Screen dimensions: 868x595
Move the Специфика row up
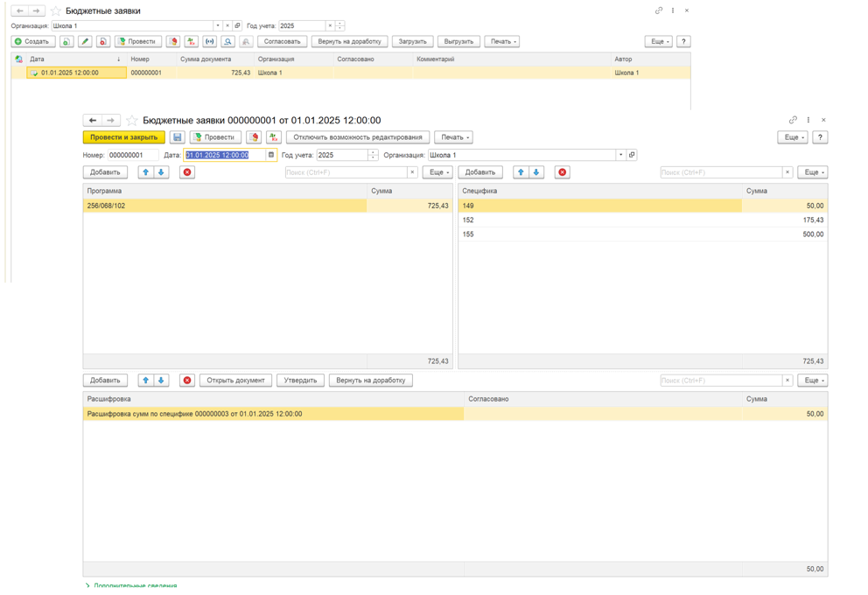pos(521,172)
